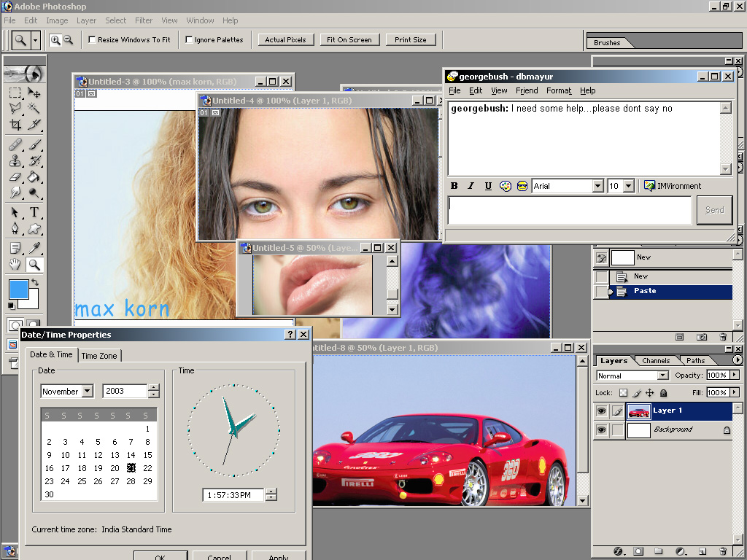Increase year with 2003 spinner
Screen dimensions: 747x560
click(x=153, y=388)
